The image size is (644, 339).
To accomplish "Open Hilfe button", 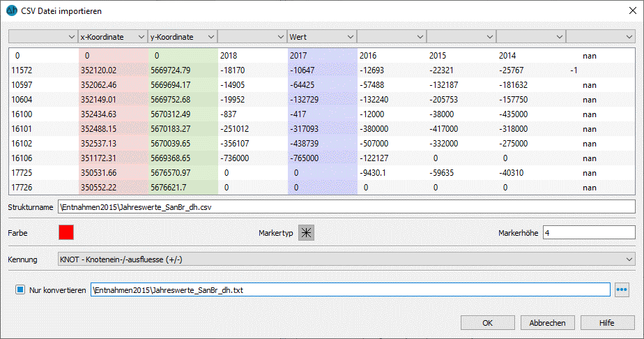I will [608, 323].
